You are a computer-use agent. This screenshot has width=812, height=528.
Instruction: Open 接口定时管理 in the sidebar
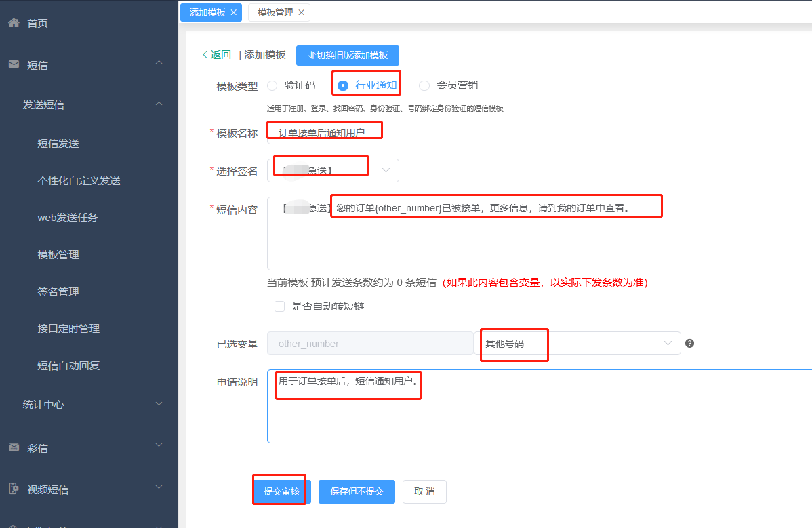coord(68,329)
